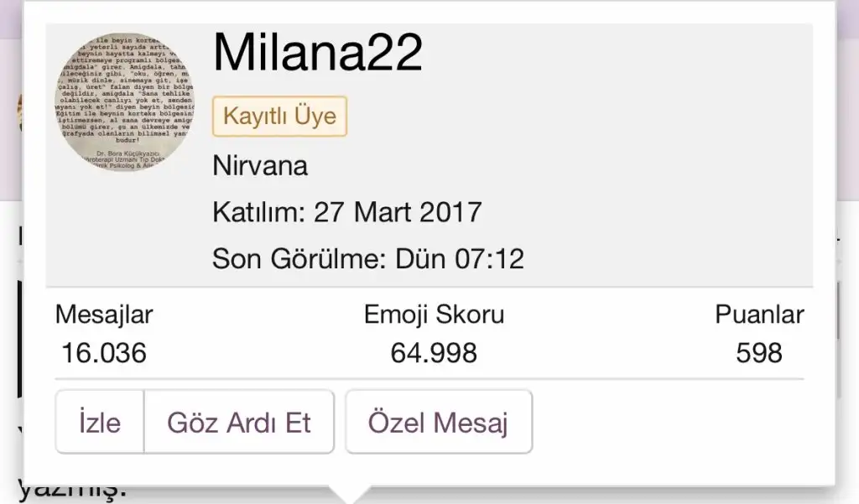Click the Puanlar heading
The width and height of the screenshot is (859, 504).
click(x=759, y=315)
